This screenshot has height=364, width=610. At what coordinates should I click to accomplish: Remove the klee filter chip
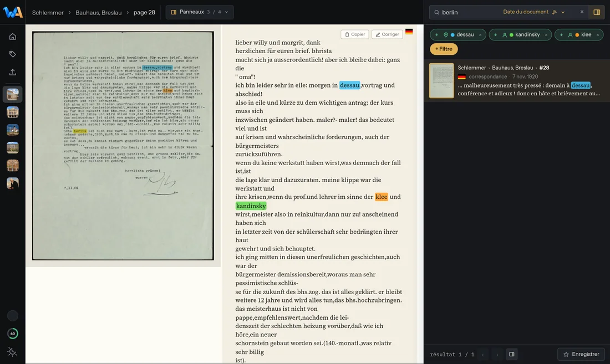[598, 35]
